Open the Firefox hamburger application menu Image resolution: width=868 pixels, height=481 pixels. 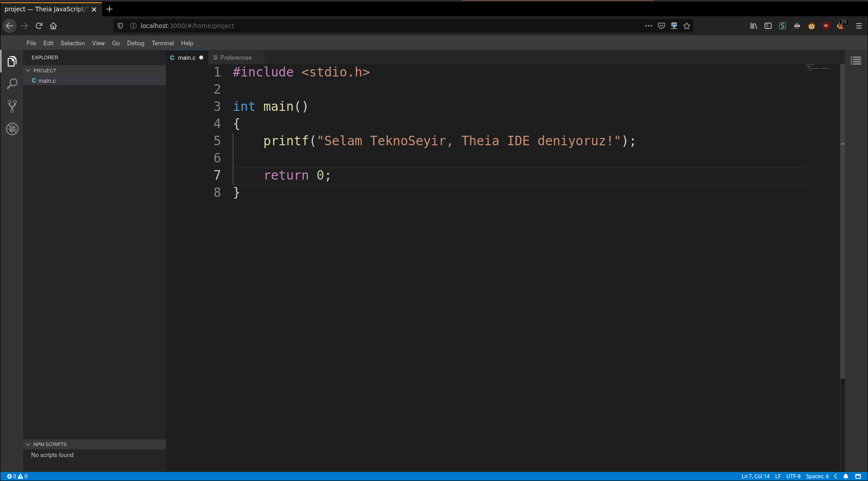(x=859, y=26)
